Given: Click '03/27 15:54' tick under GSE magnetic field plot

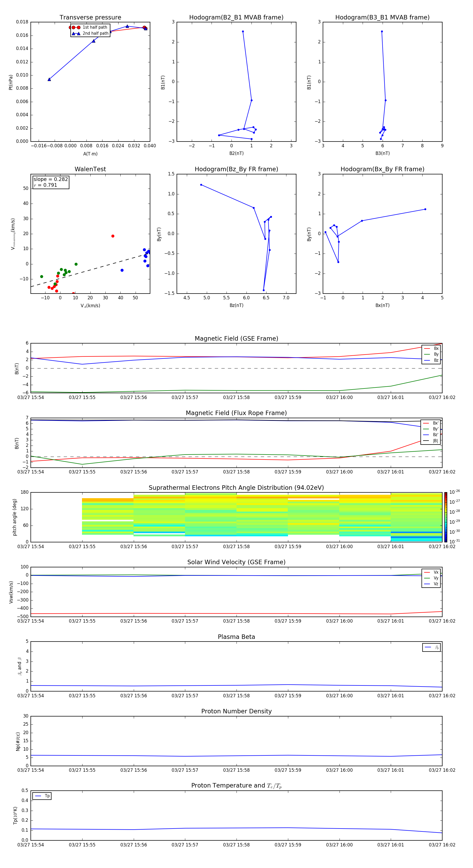Looking at the screenshot, I should pyautogui.click(x=31, y=397).
